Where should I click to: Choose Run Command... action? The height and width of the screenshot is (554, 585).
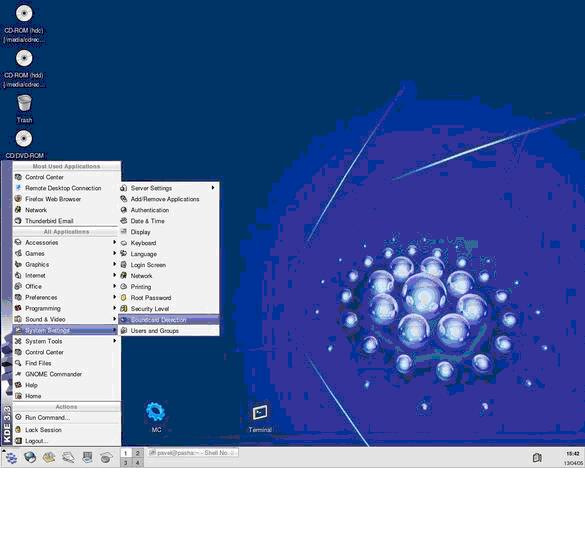[x=66, y=417]
